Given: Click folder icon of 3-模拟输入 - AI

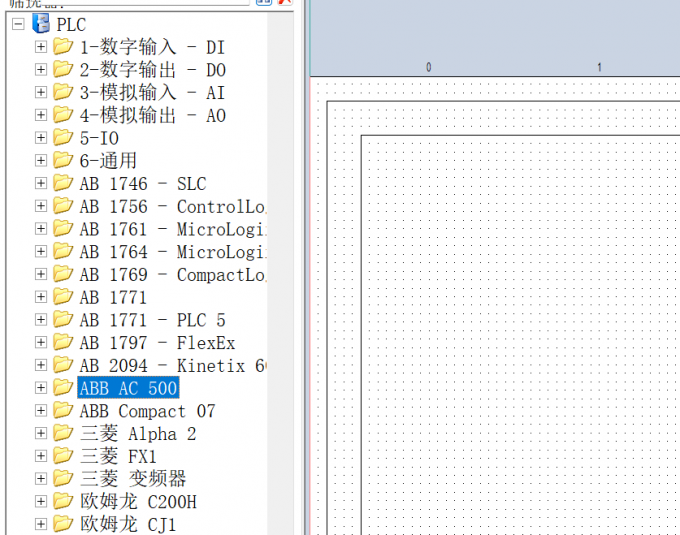Looking at the screenshot, I should point(63,91).
